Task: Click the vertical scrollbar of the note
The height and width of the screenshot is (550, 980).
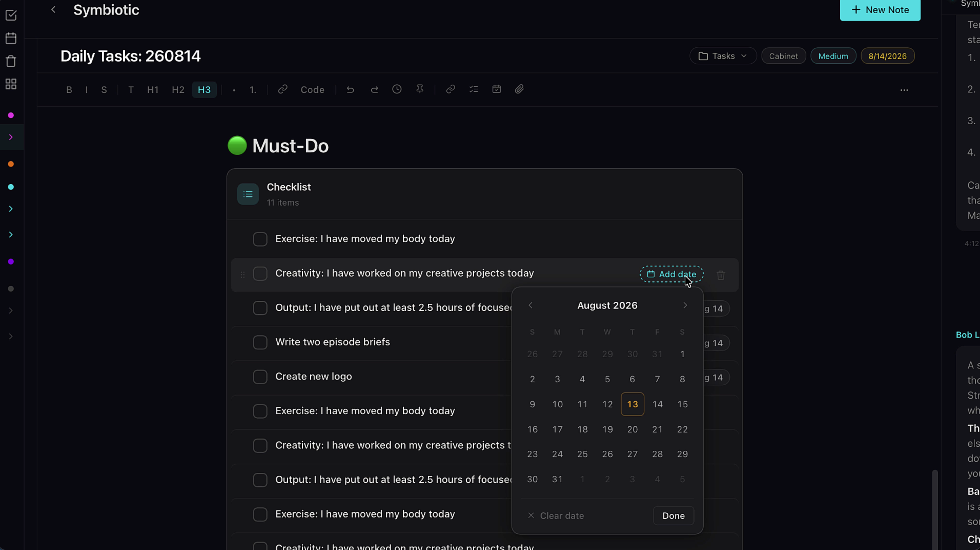Action: pos(935,509)
